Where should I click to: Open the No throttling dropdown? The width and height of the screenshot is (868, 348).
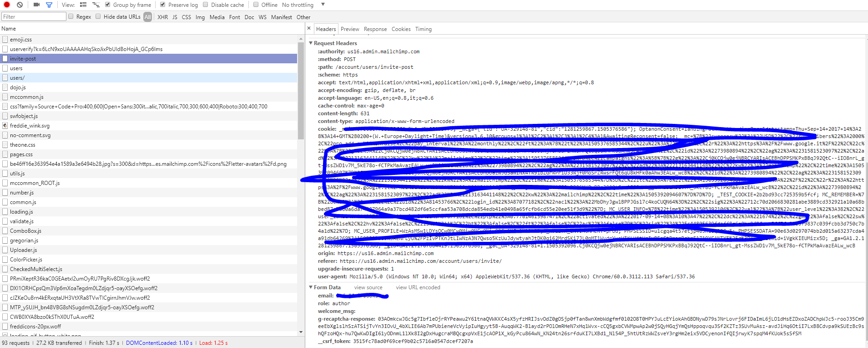(303, 5)
